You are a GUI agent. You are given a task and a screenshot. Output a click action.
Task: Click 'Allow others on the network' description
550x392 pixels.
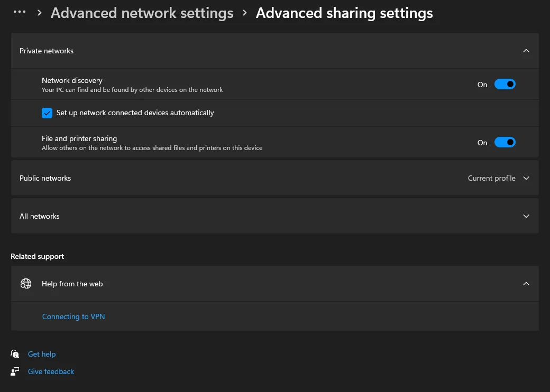(152, 148)
